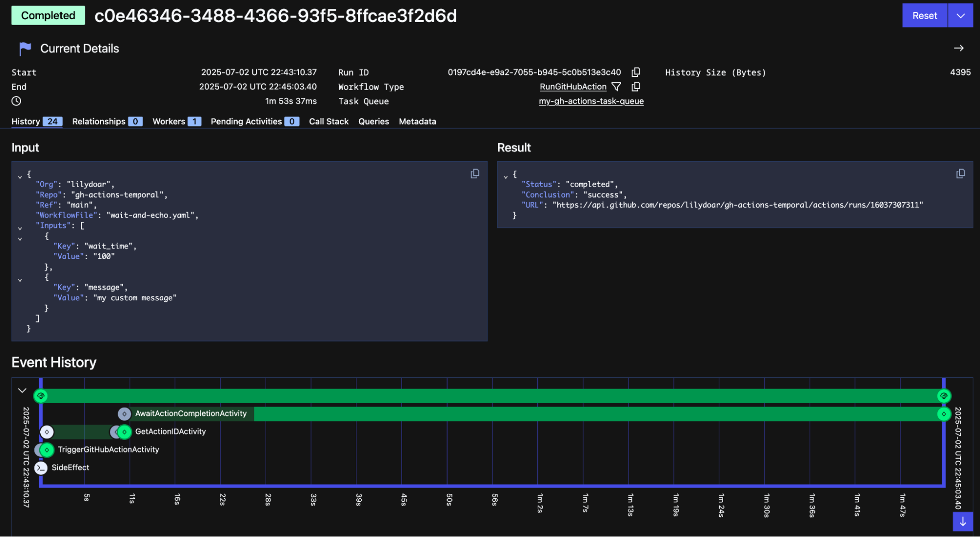Click the End timestamp value
This screenshot has height=537, width=980.
coord(258,87)
